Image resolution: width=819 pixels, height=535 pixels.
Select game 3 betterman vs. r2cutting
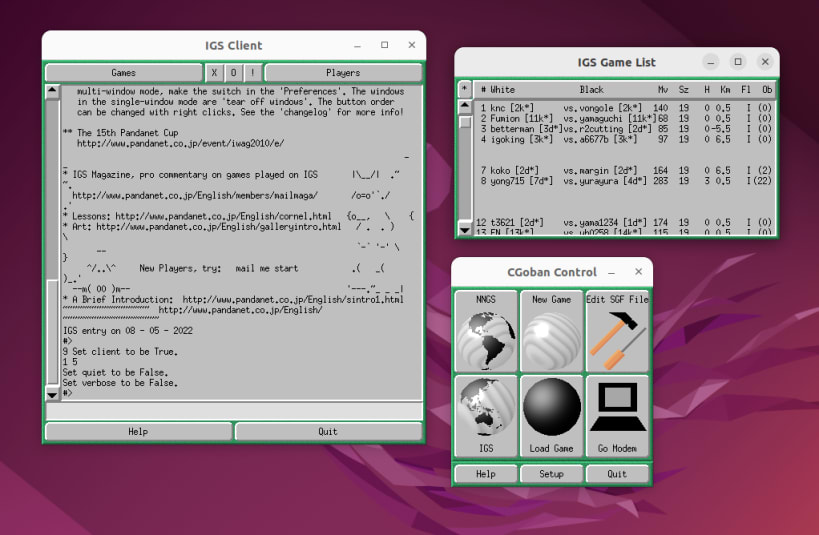[626, 129]
